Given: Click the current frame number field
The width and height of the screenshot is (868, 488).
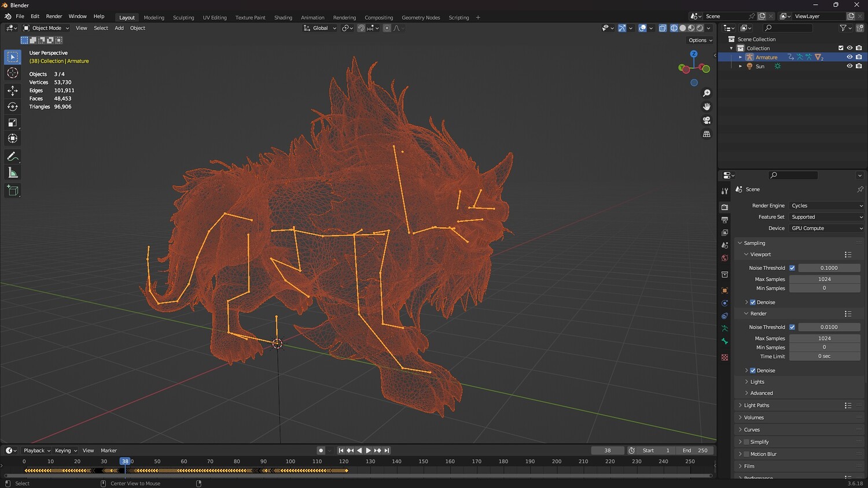Looking at the screenshot, I should pos(608,450).
